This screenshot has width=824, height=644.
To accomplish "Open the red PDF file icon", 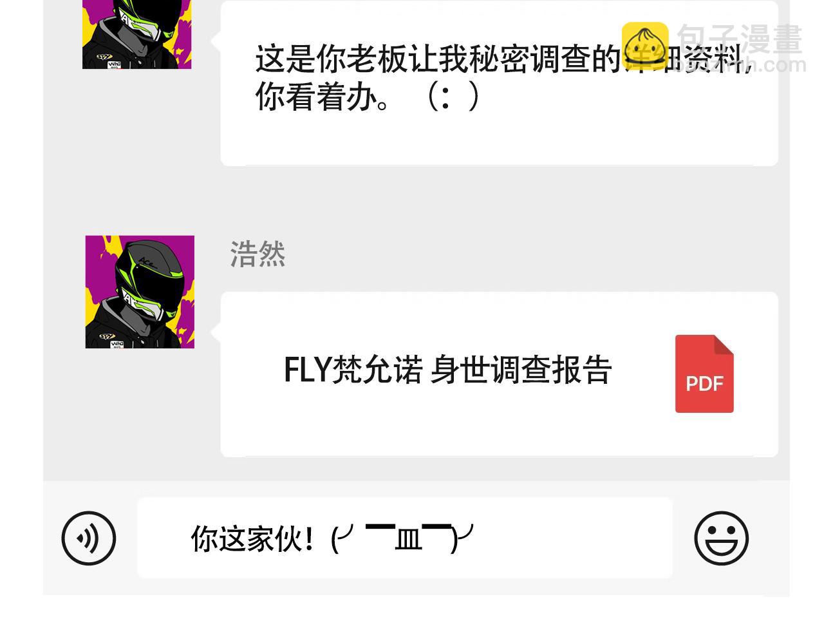I will 704,374.
